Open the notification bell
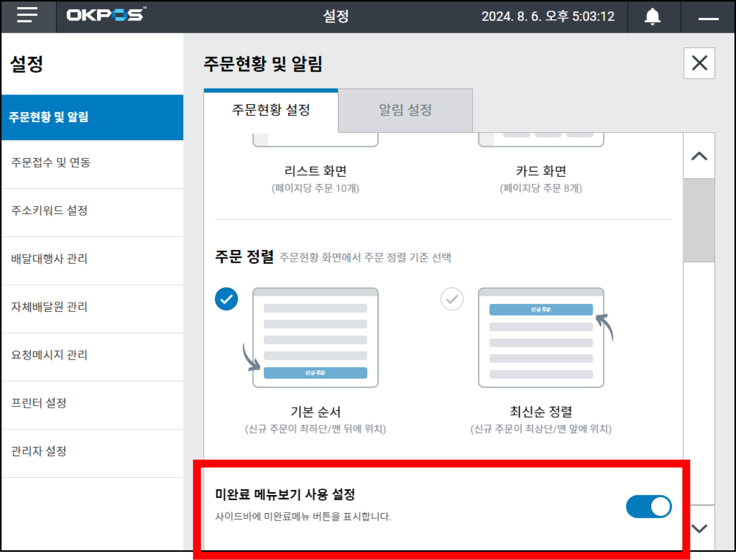The height and width of the screenshot is (560, 736). tap(652, 17)
